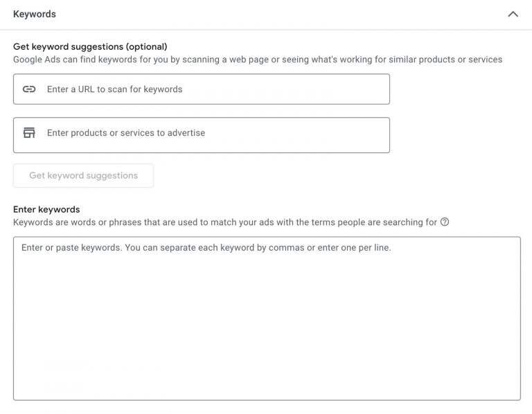
Task: Click the empty lower area of keywords box
Action: click(267, 339)
